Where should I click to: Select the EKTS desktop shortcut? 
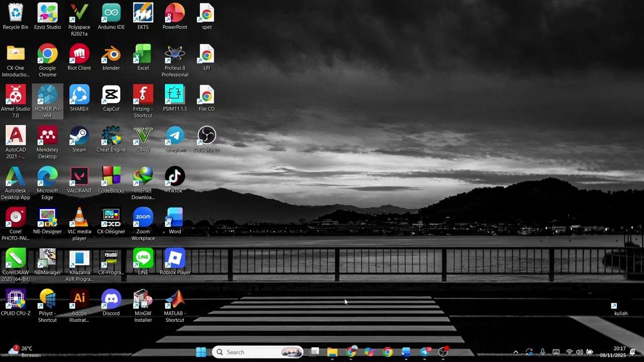[143, 17]
